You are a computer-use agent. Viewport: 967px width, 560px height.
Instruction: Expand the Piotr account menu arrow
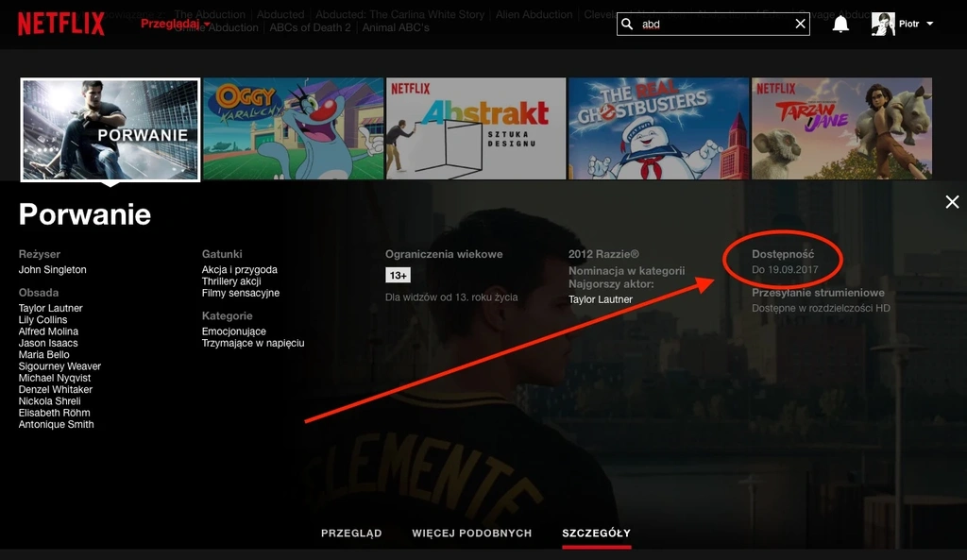[930, 24]
